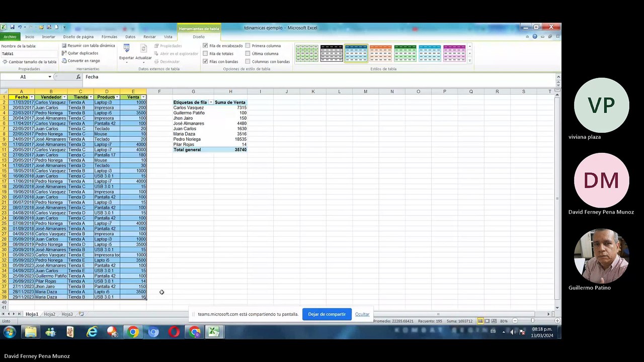The image size is (644, 362).
Task: Open Windows Start orb
Action: click(9, 332)
